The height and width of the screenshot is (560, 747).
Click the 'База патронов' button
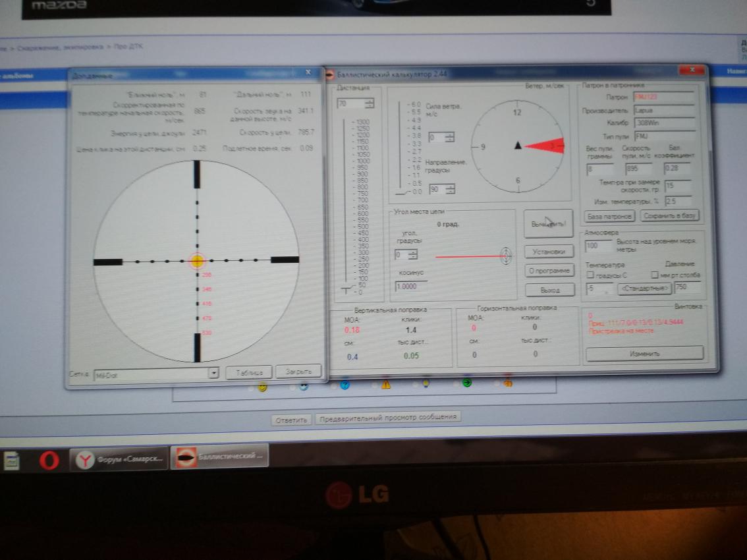pyautogui.click(x=609, y=215)
